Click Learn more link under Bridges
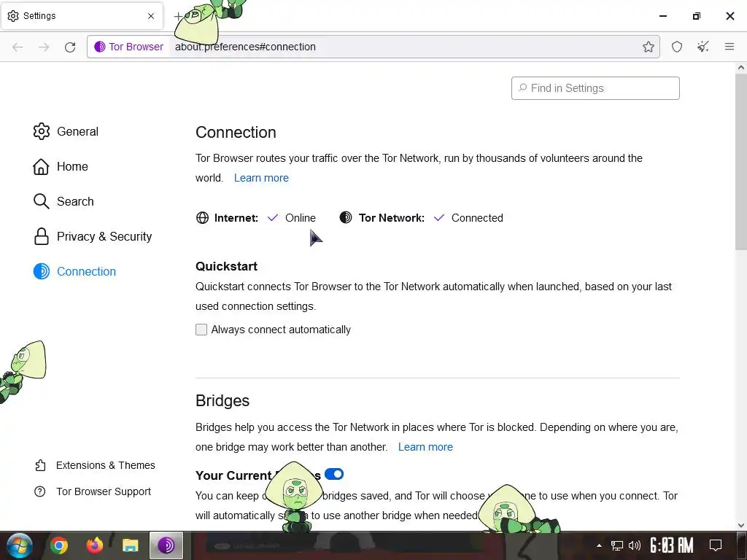This screenshot has height=560, width=747. coord(425,447)
